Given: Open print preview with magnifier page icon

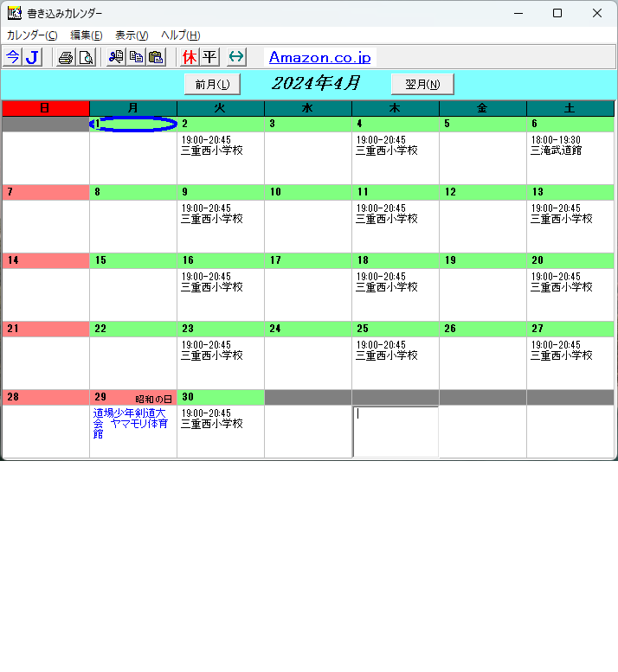Looking at the screenshot, I should coord(86,57).
